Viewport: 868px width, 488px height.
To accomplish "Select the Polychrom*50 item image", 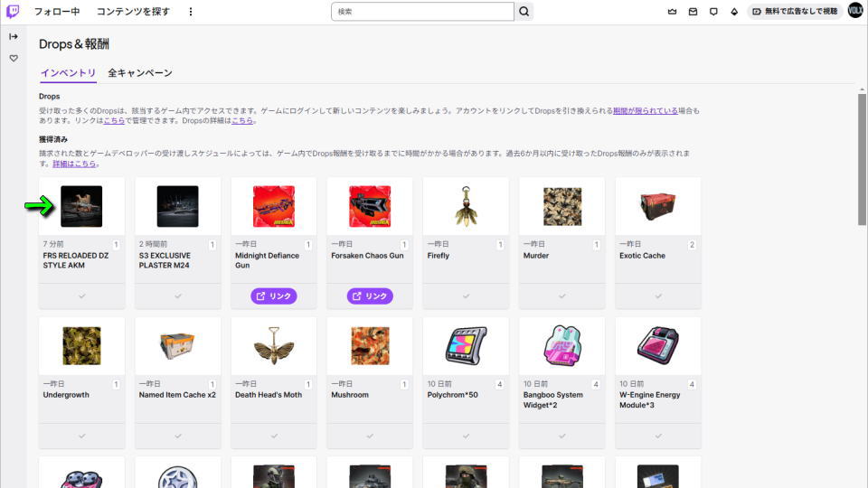I will pyautogui.click(x=466, y=346).
